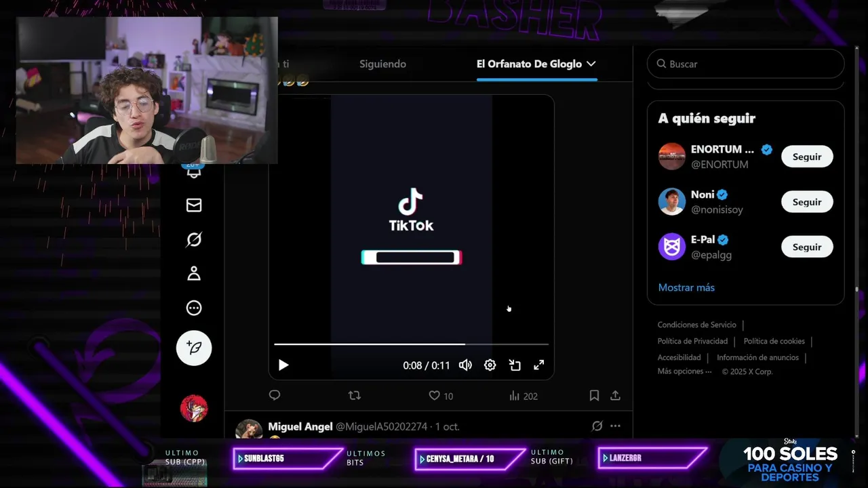
Task: Open Miguel Angel's profile name
Action: coord(300,426)
